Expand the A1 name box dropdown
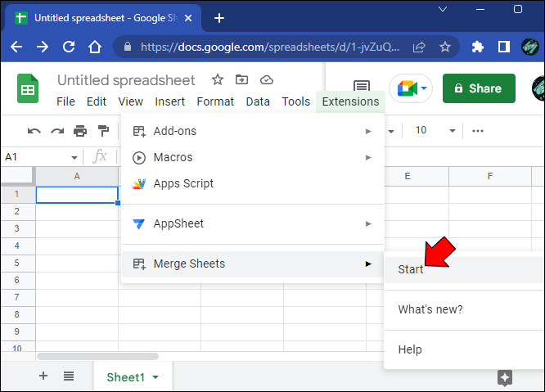 point(74,158)
